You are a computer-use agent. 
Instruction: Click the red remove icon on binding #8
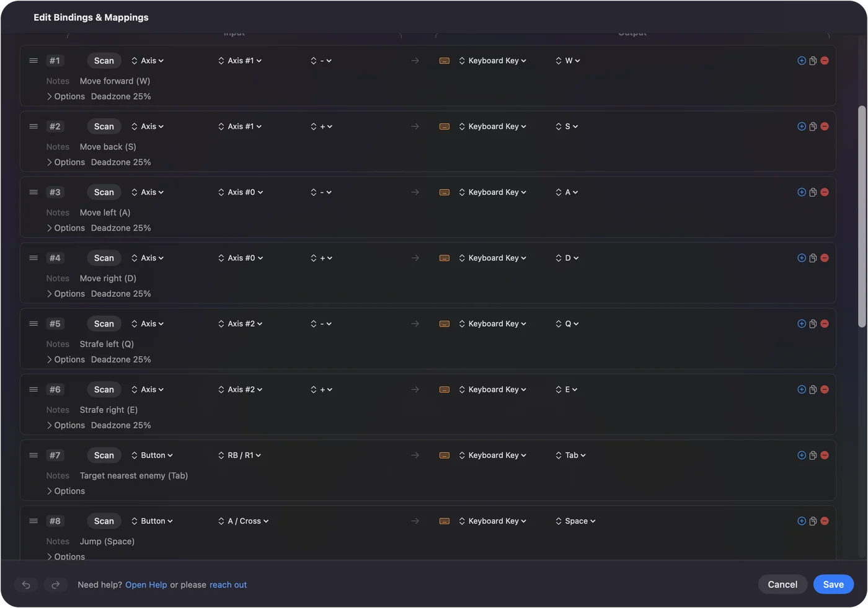click(825, 521)
